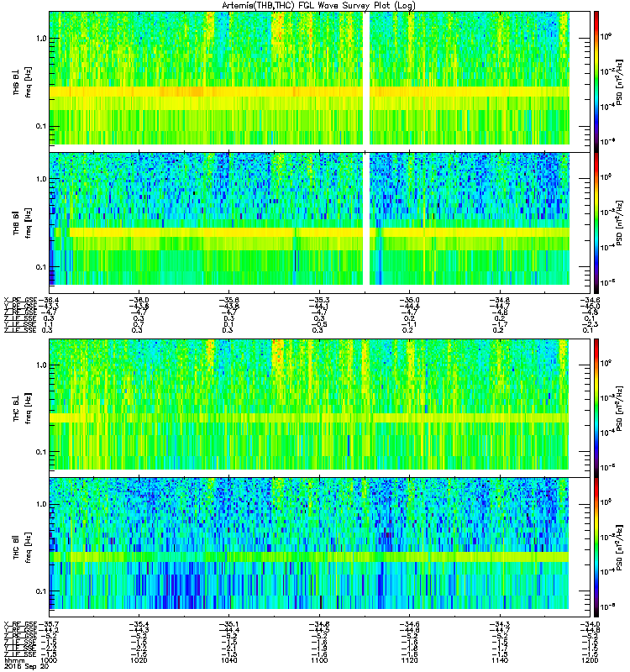Click the 'THB B∥ freq [Hz]' axis label
This screenshot has width=630, height=672.
pyautogui.click(x=22, y=223)
